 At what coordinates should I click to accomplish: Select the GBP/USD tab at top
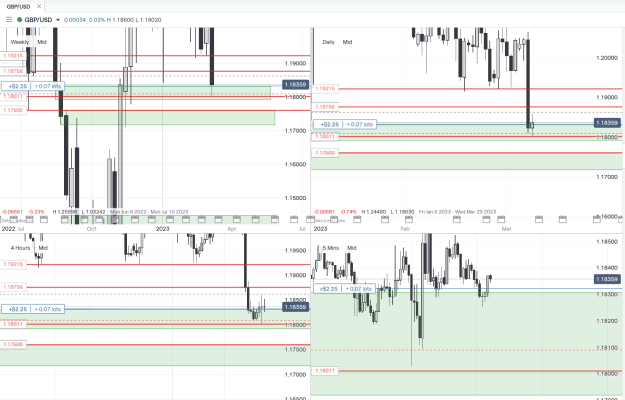[x=18, y=6]
